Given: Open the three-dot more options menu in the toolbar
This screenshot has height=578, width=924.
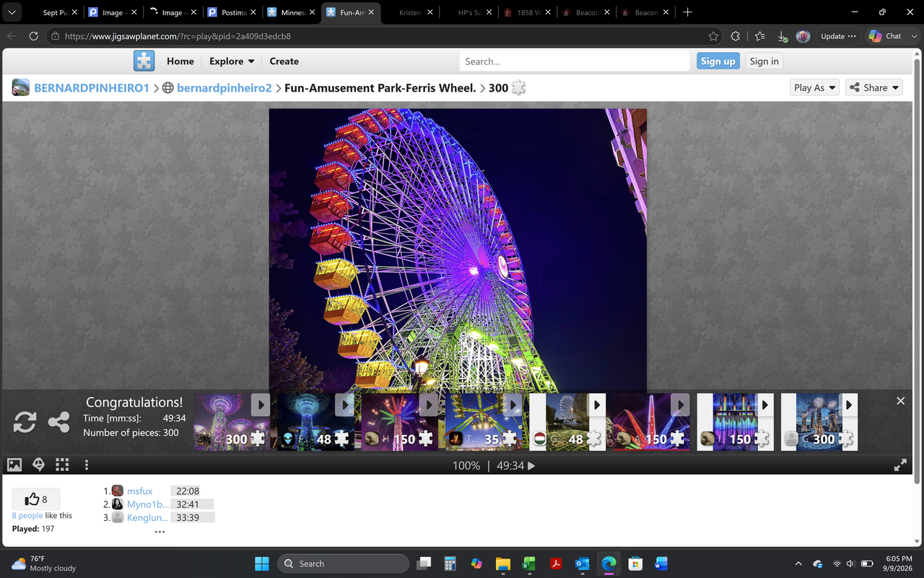Looking at the screenshot, I should pos(87,465).
